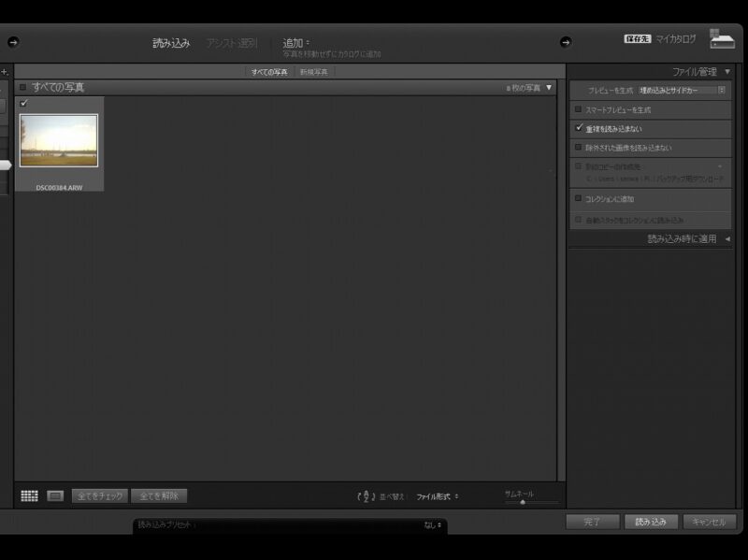Select the すべての写真 tab

click(269, 72)
